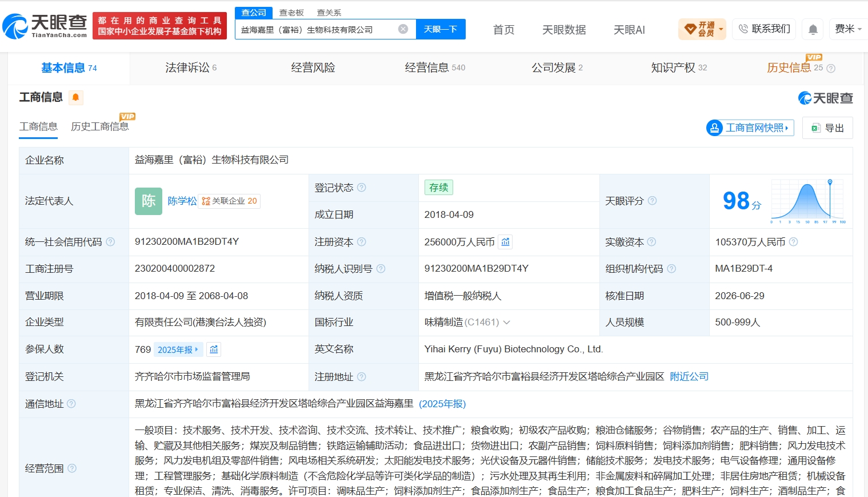Click the Tianyan score distribution chart
Viewport: 868px width, 497px height.
pyautogui.click(x=808, y=201)
